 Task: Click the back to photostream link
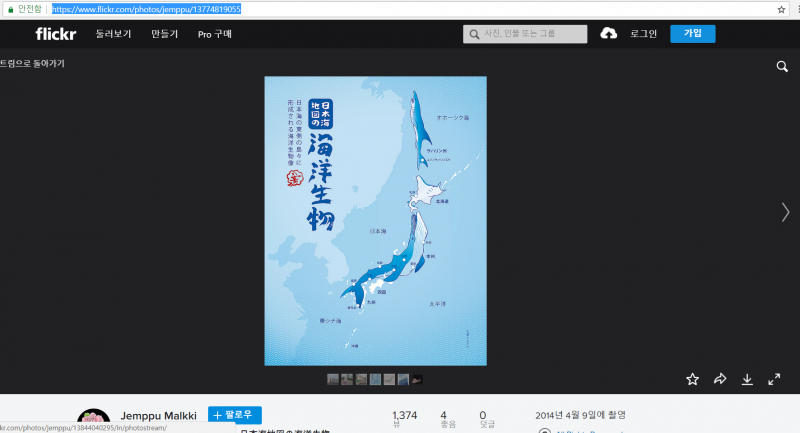point(34,63)
